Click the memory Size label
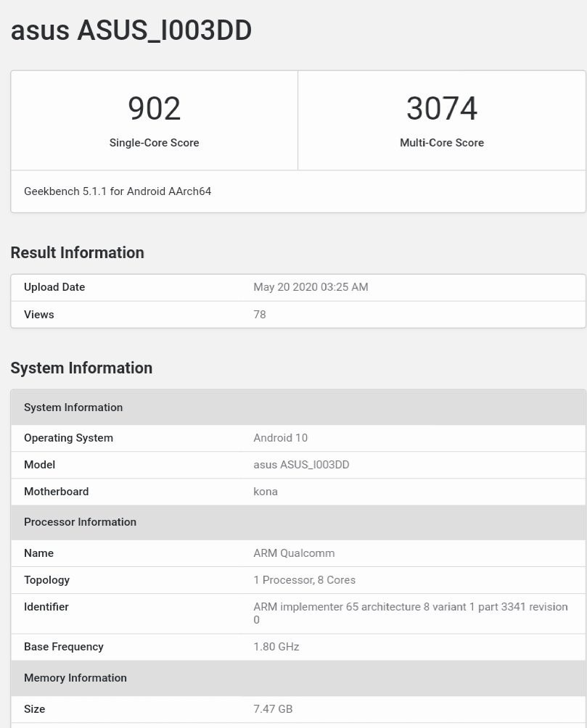The image size is (587, 728). (x=34, y=709)
